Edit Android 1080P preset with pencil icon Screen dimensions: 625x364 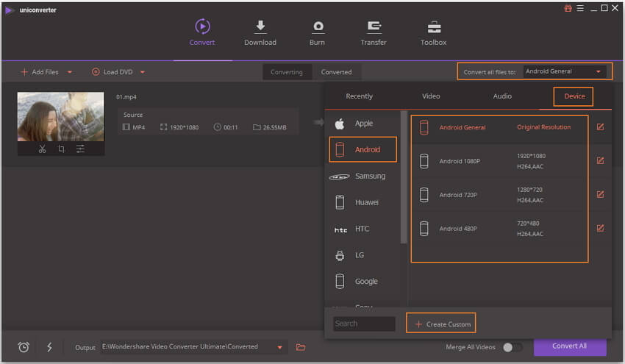click(600, 160)
